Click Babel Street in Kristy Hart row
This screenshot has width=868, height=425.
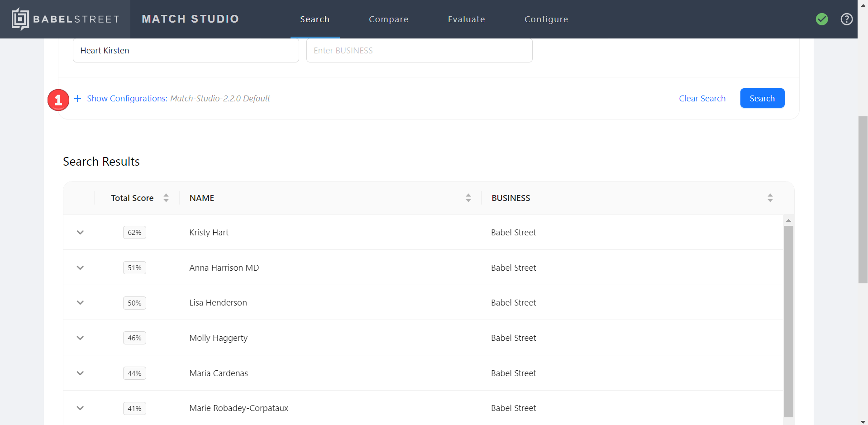[514, 232]
